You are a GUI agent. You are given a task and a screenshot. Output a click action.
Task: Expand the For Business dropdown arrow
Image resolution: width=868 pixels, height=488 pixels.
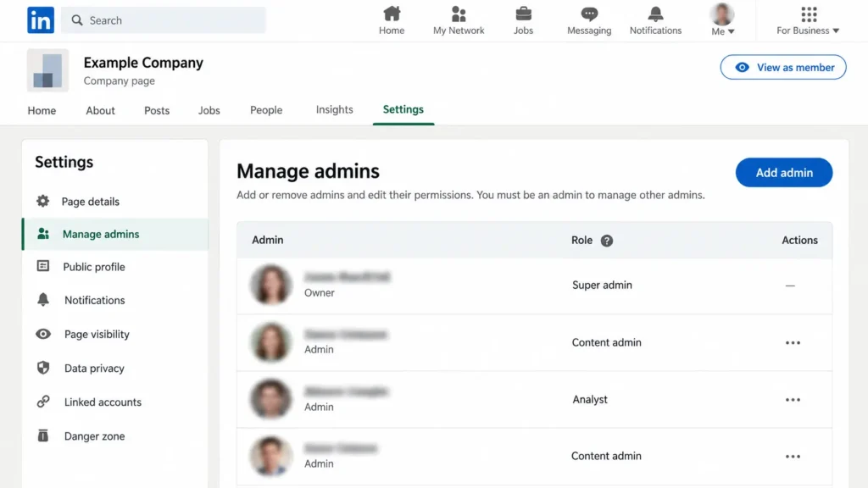pos(836,31)
